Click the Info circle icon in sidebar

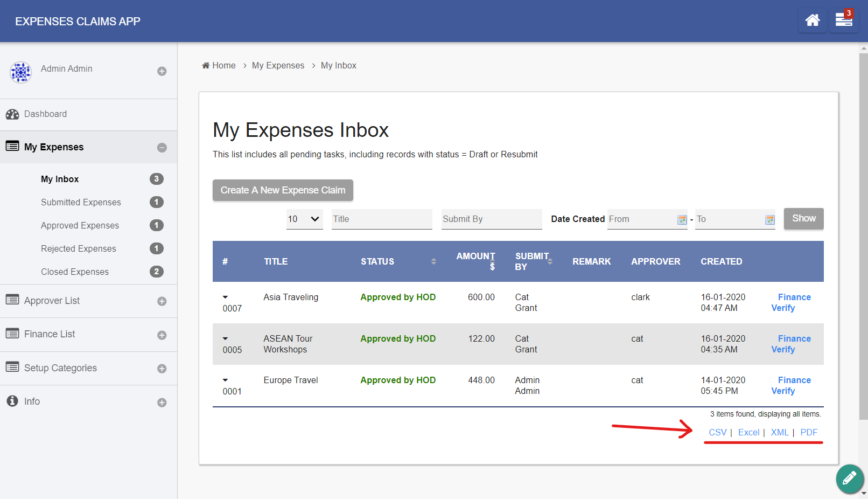pos(12,401)
